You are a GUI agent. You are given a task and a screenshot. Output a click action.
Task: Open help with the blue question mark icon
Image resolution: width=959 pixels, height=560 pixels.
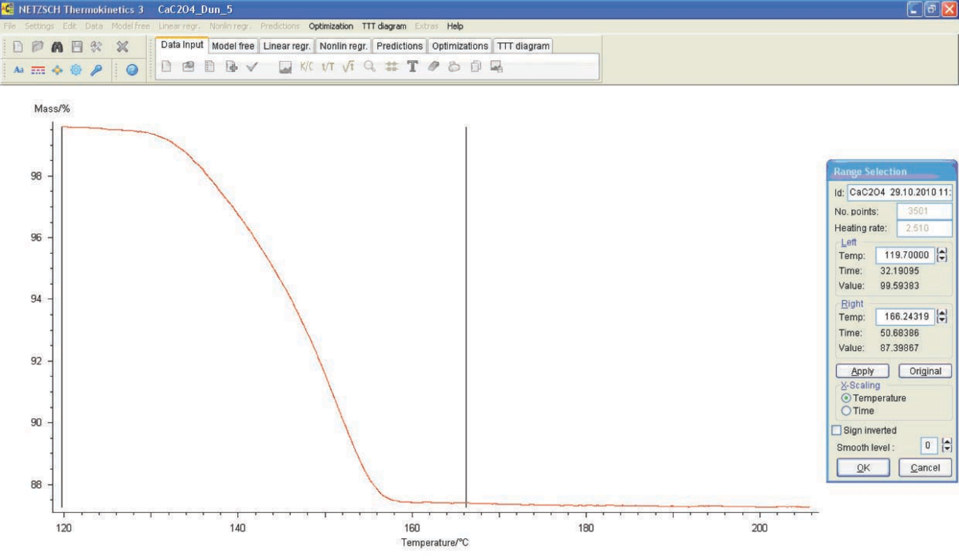point(132,70)
